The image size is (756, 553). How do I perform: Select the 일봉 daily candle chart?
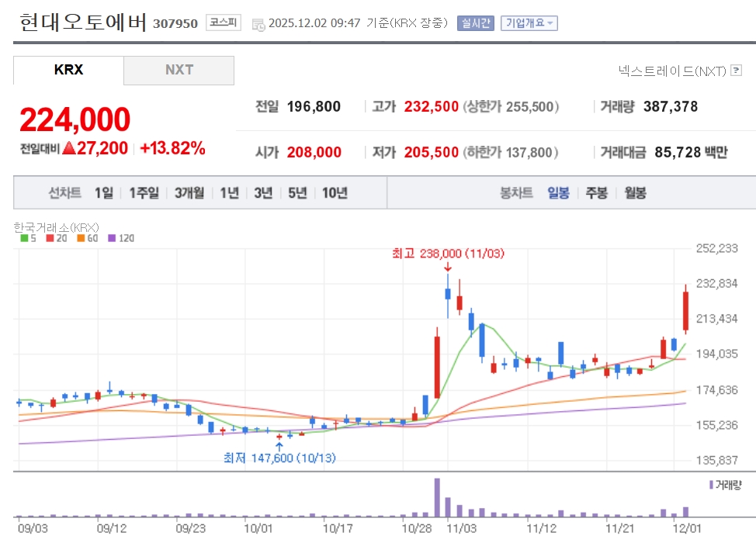click(x=558, y=193)
